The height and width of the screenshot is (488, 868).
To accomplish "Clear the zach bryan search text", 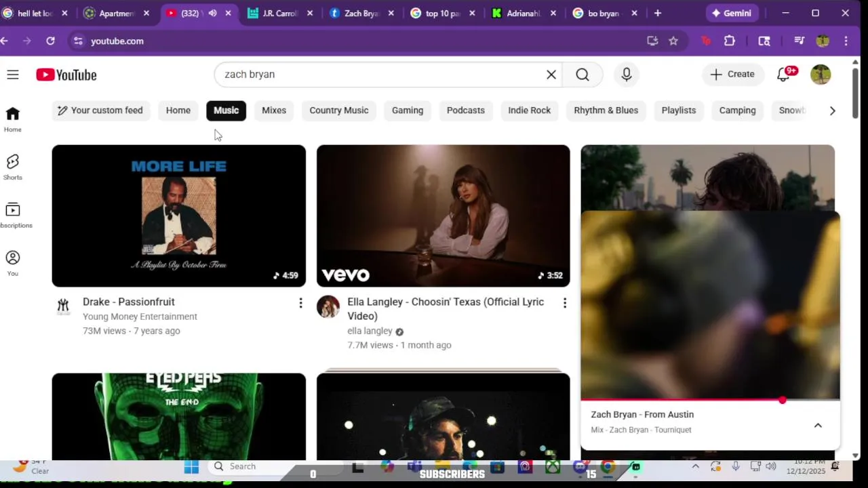I will pyautogui.click(x=551, y=75).
